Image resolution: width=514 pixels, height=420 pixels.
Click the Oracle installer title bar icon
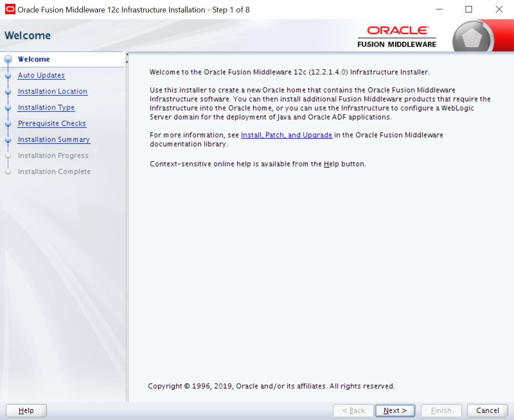point(10,9)
